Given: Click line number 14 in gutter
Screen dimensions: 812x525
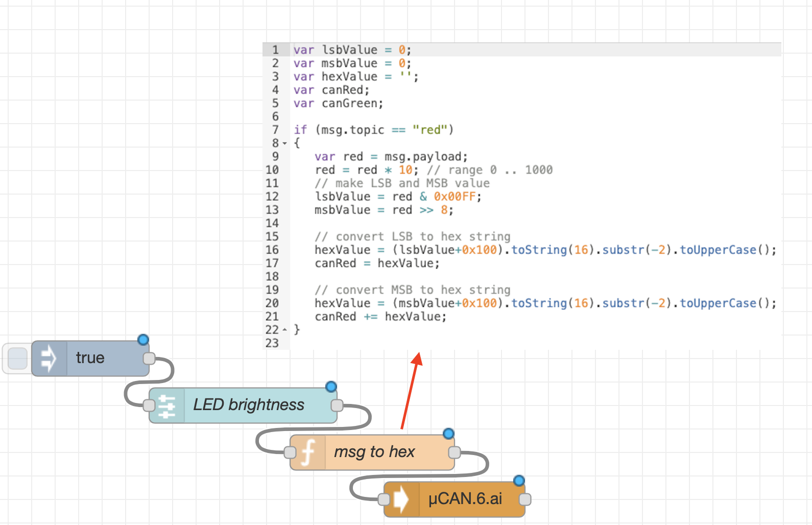Looking at the screenshot, I should 272,223.
